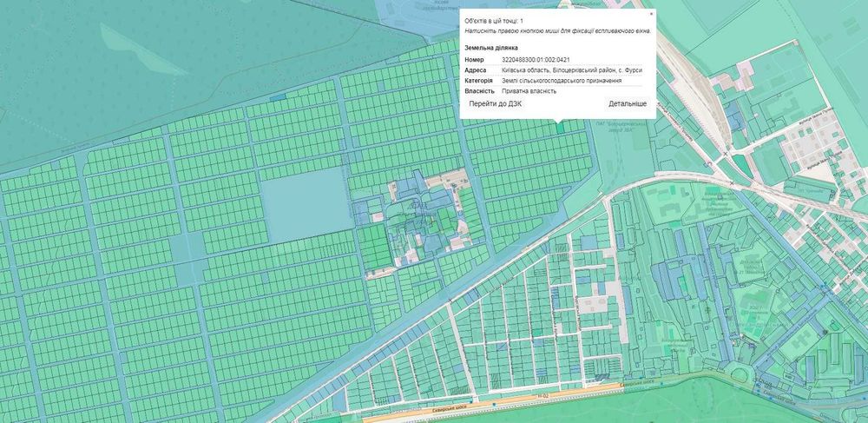Select parcel number 3220488300:01:002:0421 text
The image size is (868, 423).
pos(536,59)
